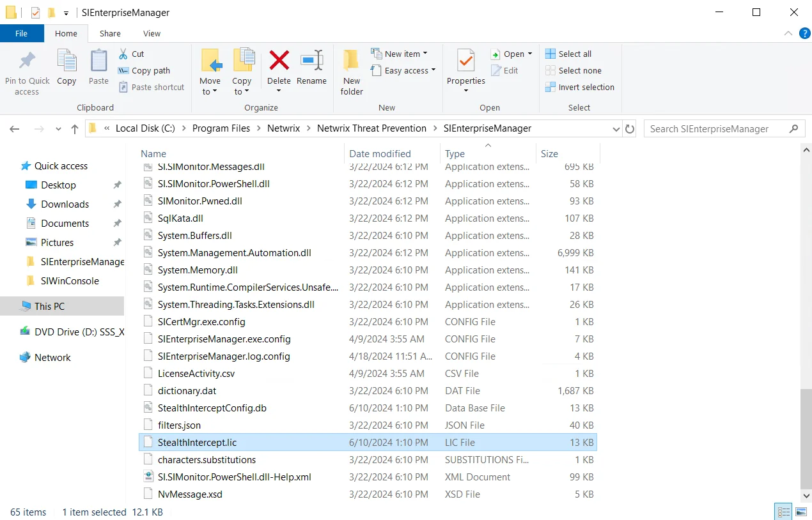Select Quick access in the navigation pane

[61, 165]
